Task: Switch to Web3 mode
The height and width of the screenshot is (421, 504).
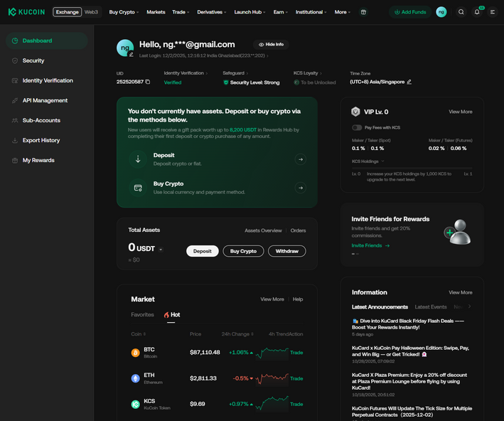Action: tap(91, 12)
